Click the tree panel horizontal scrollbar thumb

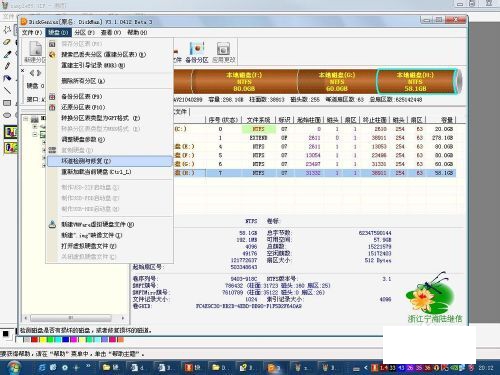[71, 318]
